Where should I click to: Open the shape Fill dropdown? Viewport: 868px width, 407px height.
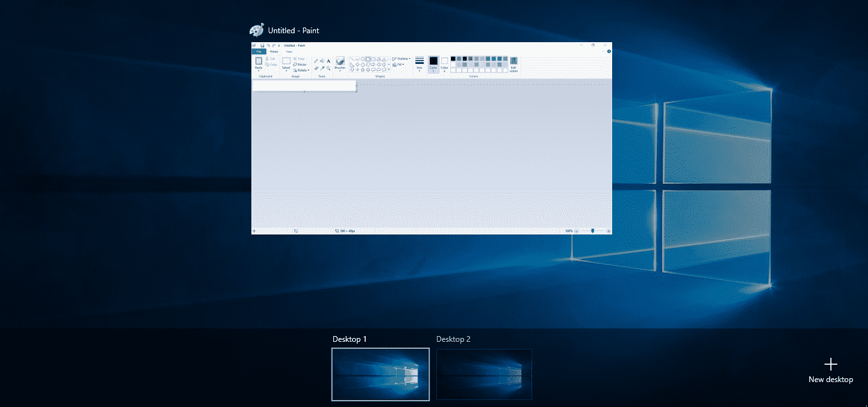coord(399,65)
